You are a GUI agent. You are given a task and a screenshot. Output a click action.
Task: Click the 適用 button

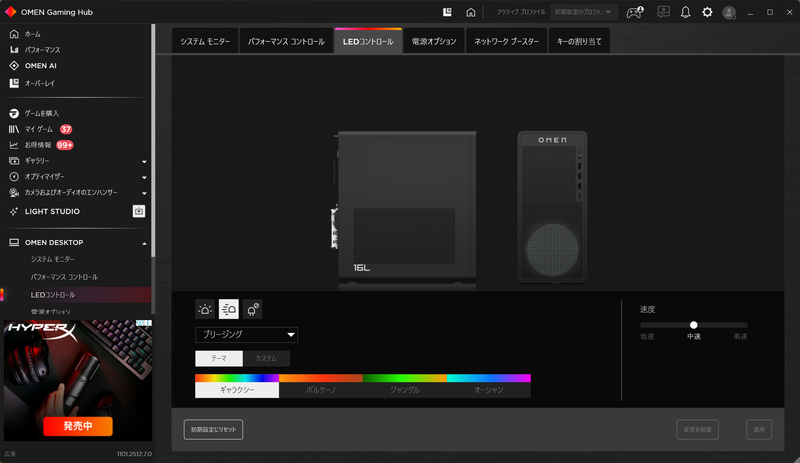tap(759, 429)
